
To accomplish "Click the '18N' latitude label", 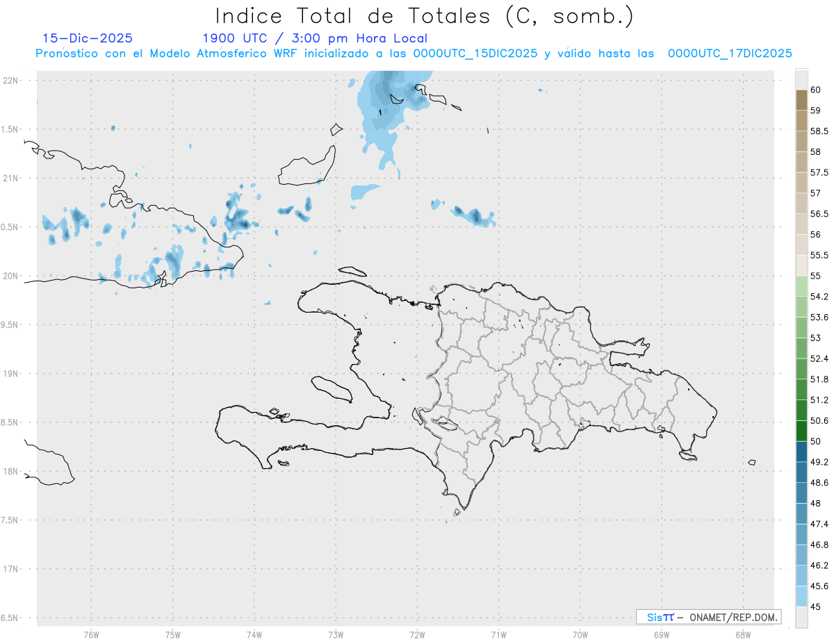I will [10, 471].
